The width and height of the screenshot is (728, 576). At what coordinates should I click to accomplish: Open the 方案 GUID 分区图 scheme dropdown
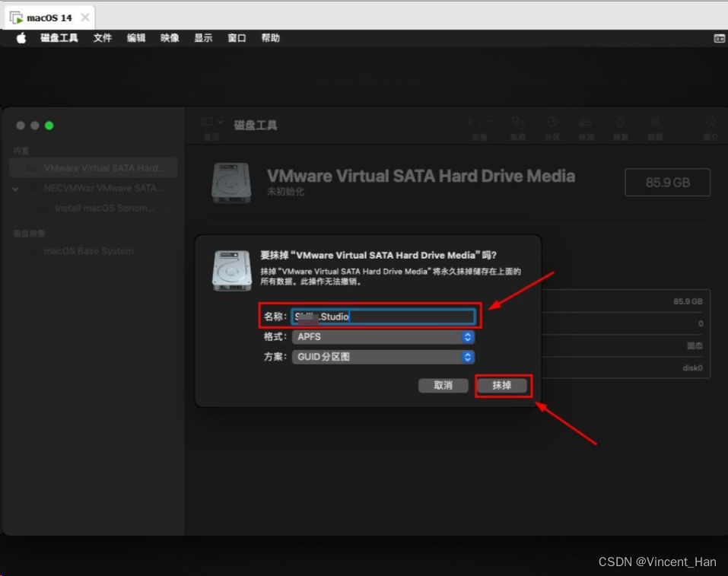[x=383, y=357]
